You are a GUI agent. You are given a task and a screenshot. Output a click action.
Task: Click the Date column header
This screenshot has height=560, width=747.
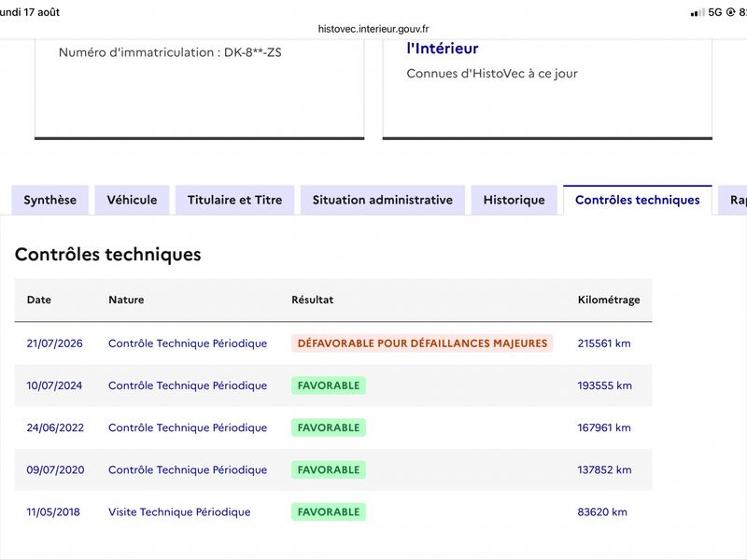pyautogui.click(x=39, y=300)
